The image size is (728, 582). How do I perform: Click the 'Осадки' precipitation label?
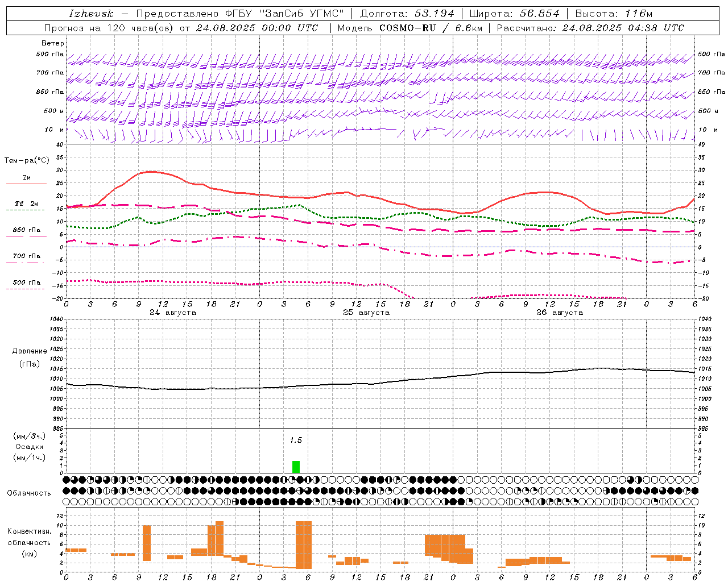point(29,447)
